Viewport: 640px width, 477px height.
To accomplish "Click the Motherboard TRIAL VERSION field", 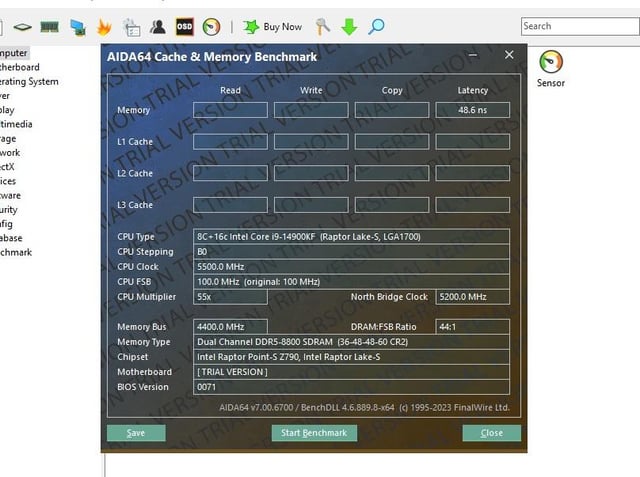I will [351, 372].
